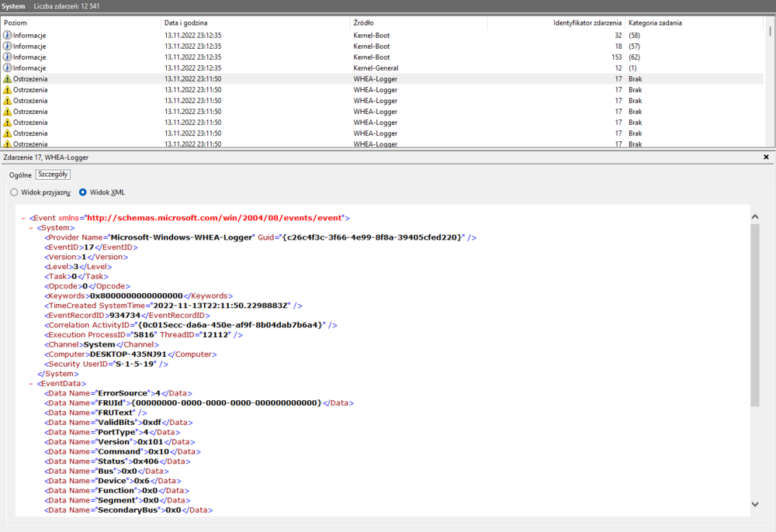Sort list by Data i godzina header

pos(255,22)
